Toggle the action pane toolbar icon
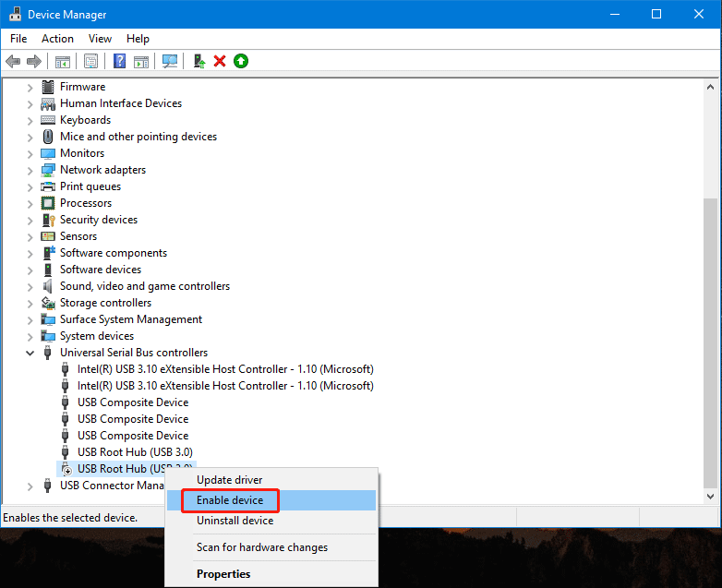The width and height of the screenshot is (722, 588). coord(141,61)
